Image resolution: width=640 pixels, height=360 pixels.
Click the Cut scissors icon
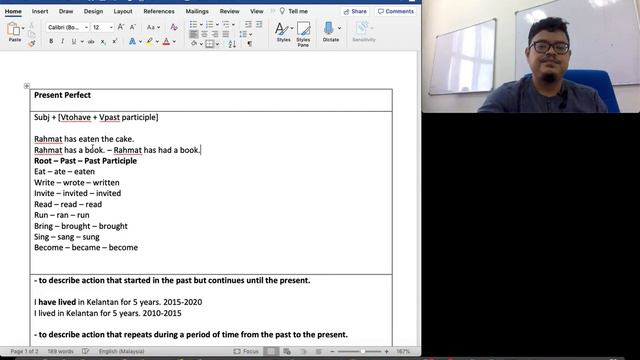31,25
